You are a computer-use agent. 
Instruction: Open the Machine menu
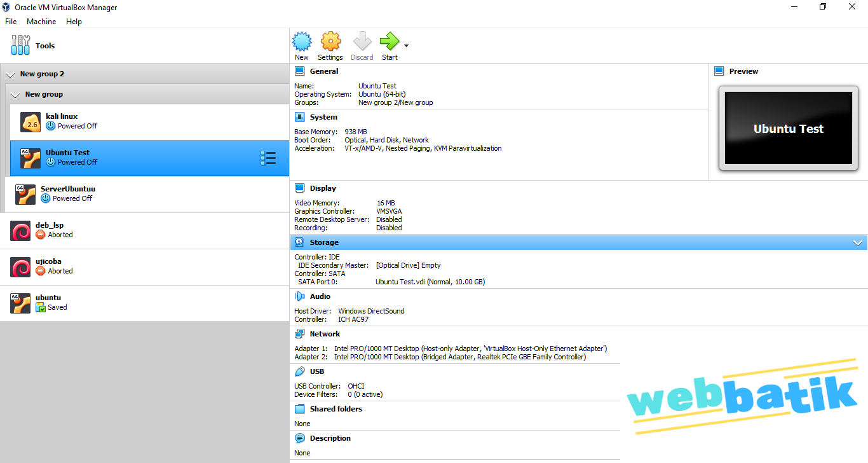pyautogui.click(x=41, y=22)
